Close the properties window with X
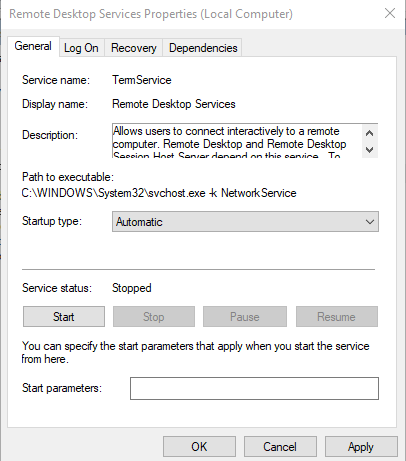The height and width of the screenshot is (461, 406). click(390, 14)
